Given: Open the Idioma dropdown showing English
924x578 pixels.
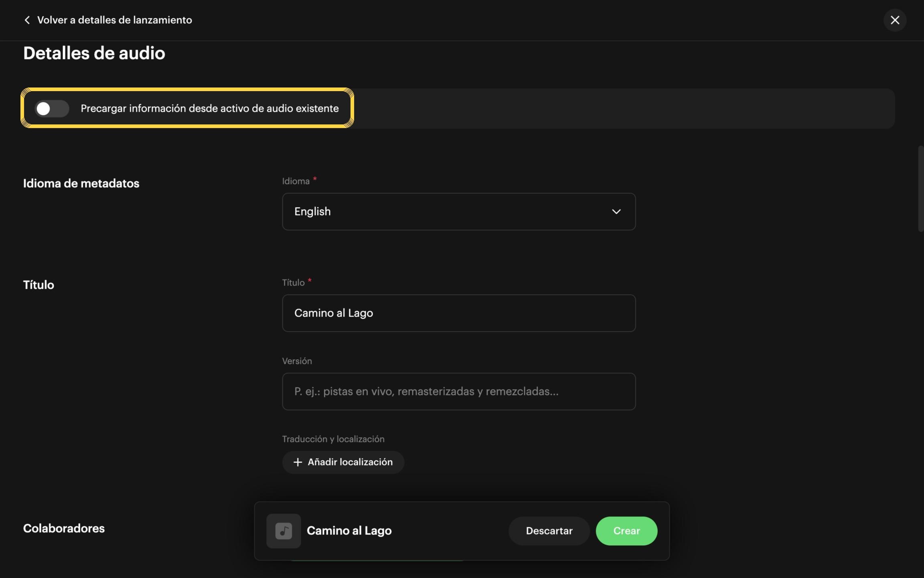Looking at the screenshot, I should (x=459, y=212).
